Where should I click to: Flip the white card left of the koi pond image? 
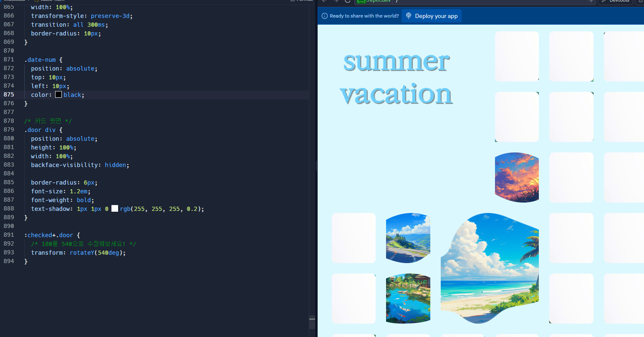(x=354, y=299)
